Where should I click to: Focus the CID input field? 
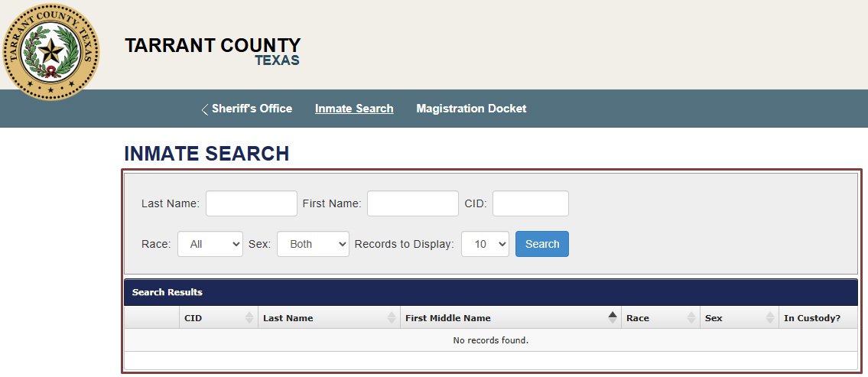[x=531, y=203]
